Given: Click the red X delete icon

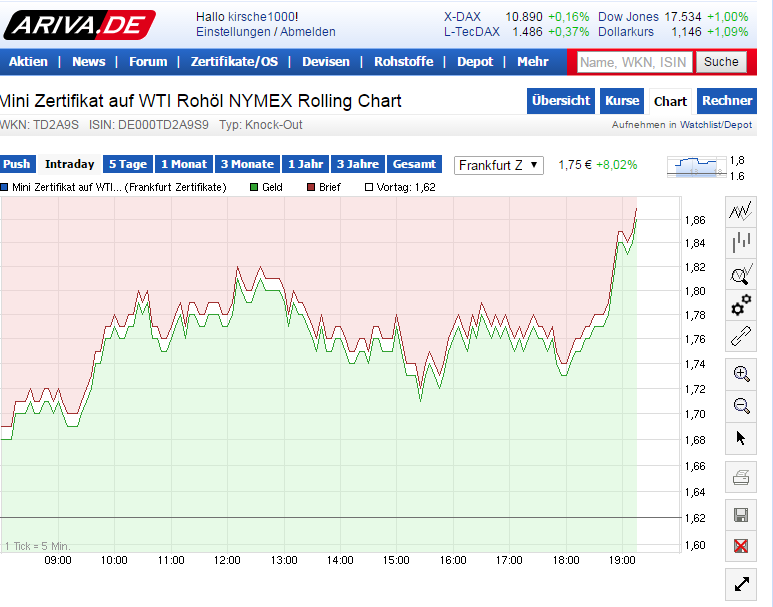Looking at the screenshot, I should click(740, 546).
